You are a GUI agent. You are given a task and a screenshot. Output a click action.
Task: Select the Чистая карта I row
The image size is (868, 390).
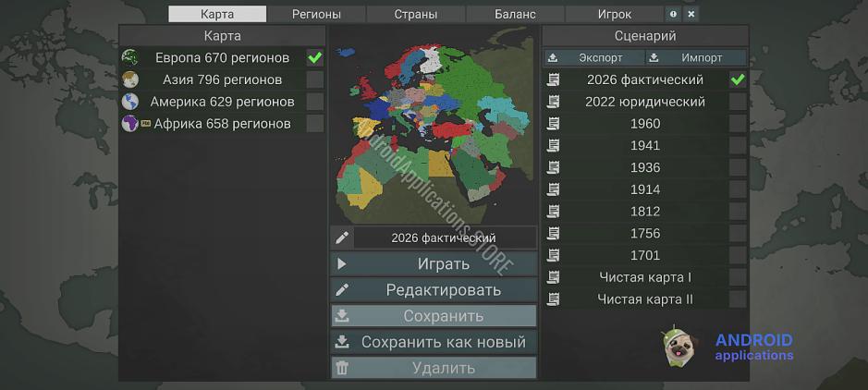645,277
